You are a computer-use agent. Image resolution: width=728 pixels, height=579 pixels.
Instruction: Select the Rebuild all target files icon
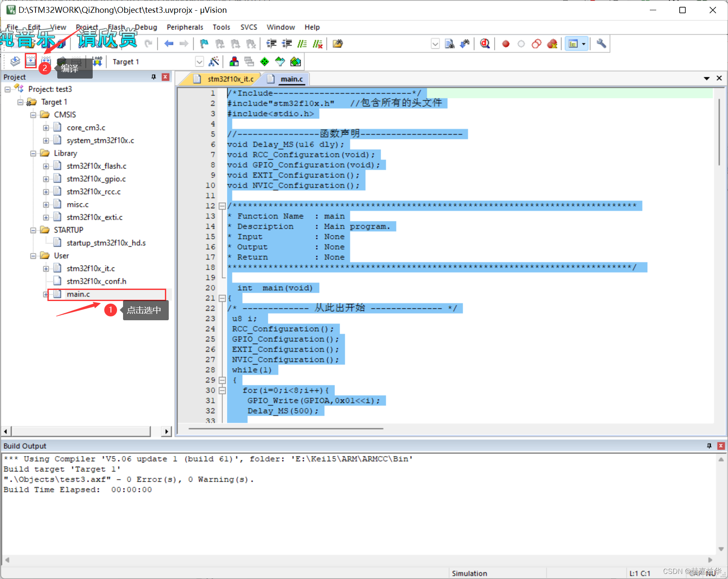point(46,61)
